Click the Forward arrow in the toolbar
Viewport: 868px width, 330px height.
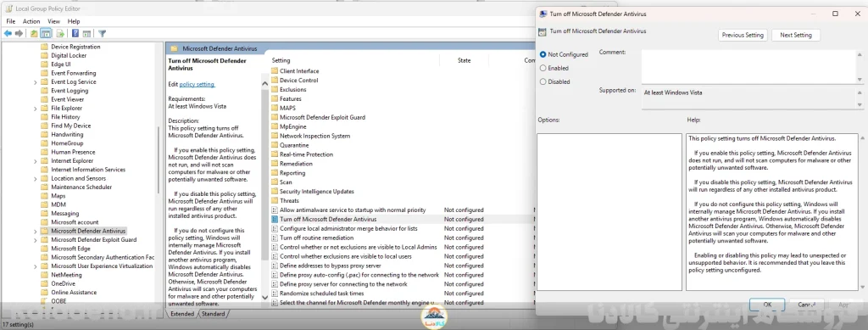pos(19,33)
